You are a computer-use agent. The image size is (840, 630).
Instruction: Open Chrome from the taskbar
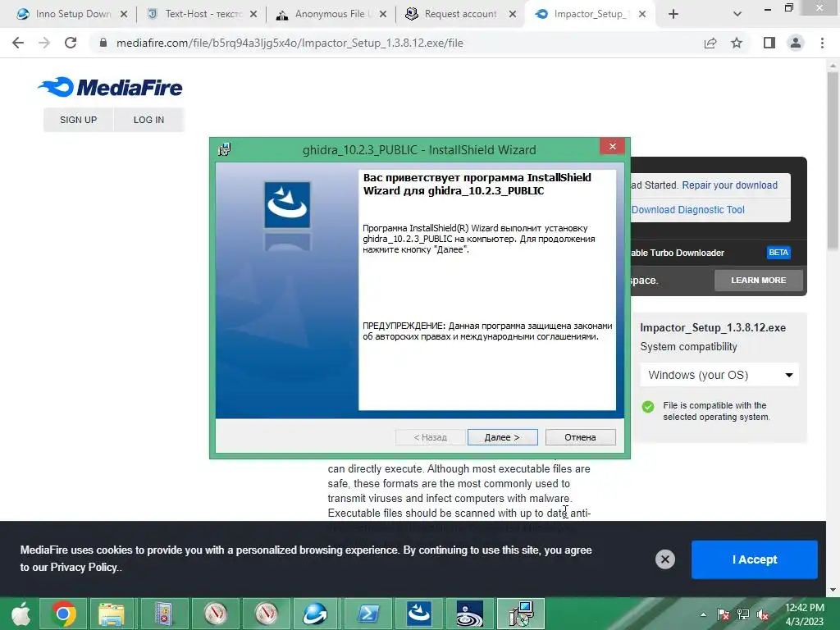coord(63,614)
